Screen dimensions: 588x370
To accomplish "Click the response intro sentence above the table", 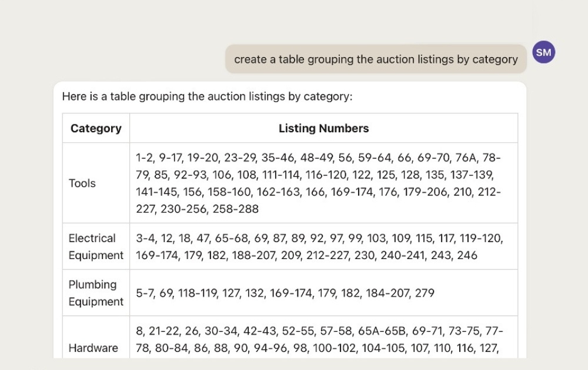I will coord(207,96).
